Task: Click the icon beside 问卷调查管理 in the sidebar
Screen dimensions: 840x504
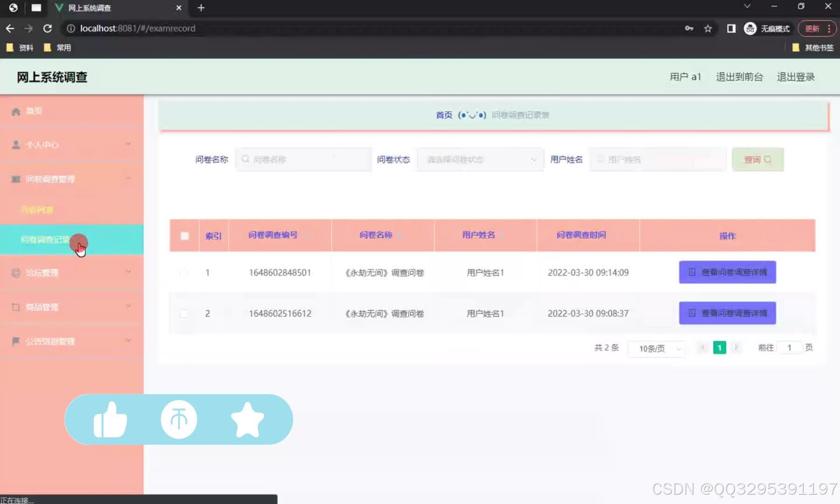Action: click(16, 179)
